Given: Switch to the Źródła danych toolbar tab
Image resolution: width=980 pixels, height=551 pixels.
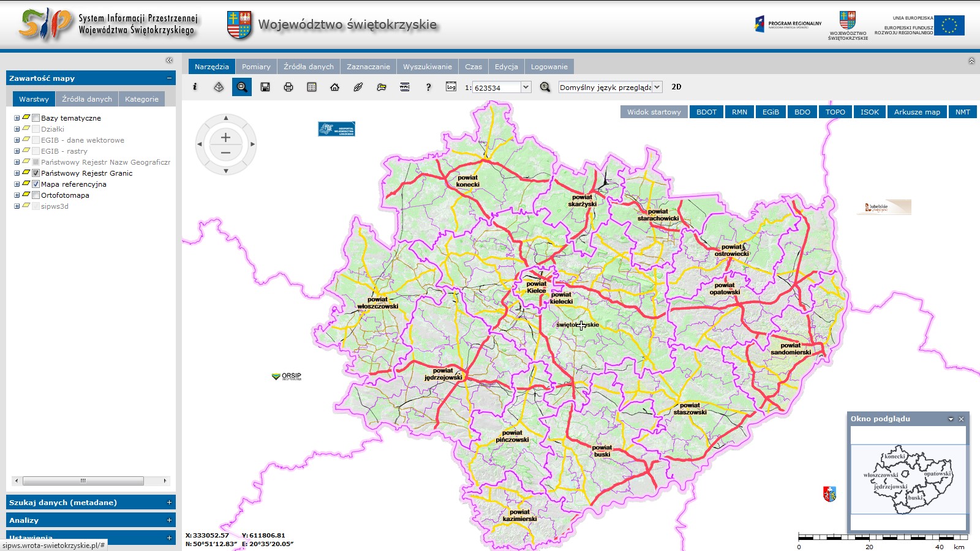Looking at the screenshot, I should coord(309,67).
